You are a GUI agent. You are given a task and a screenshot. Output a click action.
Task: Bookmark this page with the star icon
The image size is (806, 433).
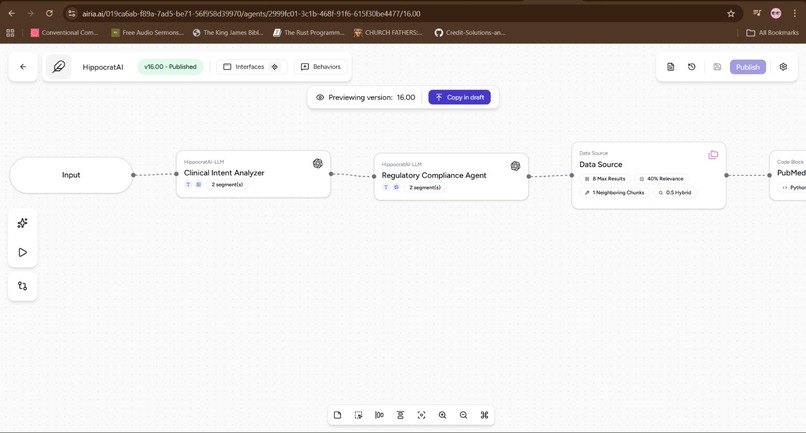click(731, 13)
